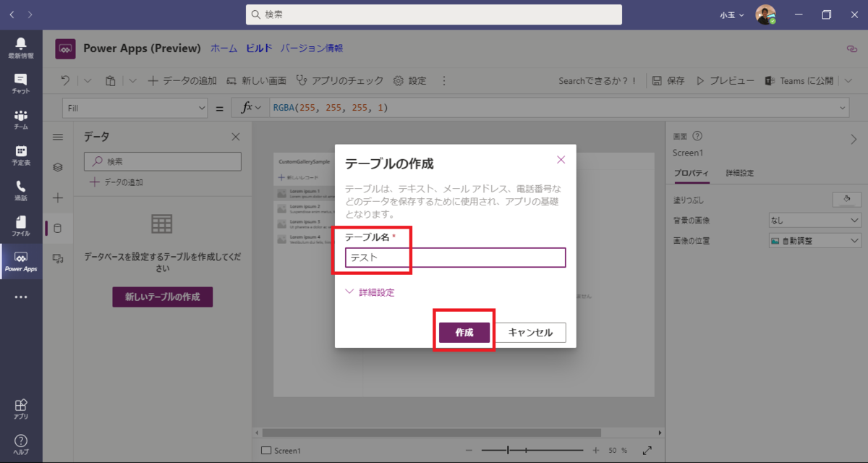The height and width of the screenshot is (463, 868).
Task: Open Teams に公開 dropdown arrow
Action: (848, 80)
